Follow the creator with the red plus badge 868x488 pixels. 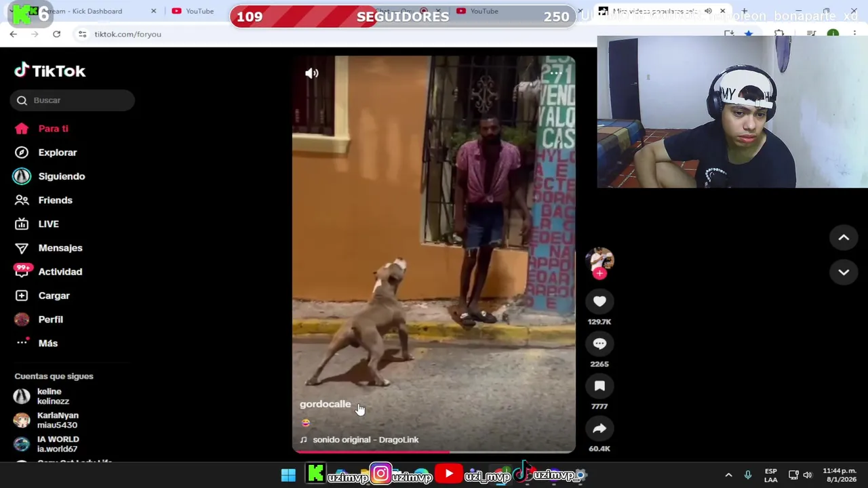click(599, 274)
